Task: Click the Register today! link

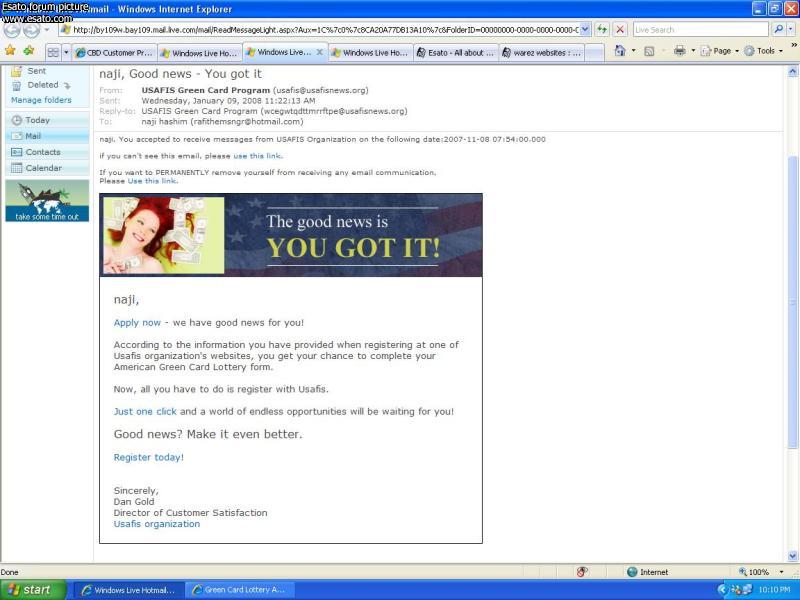Action: coord(148,457)
